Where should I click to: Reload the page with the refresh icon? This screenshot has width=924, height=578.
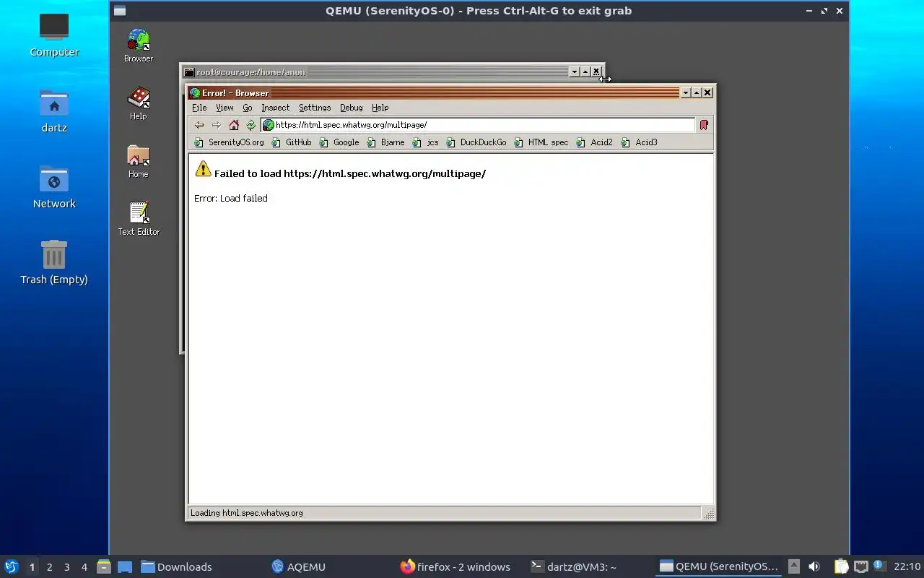tap(251, 125)
